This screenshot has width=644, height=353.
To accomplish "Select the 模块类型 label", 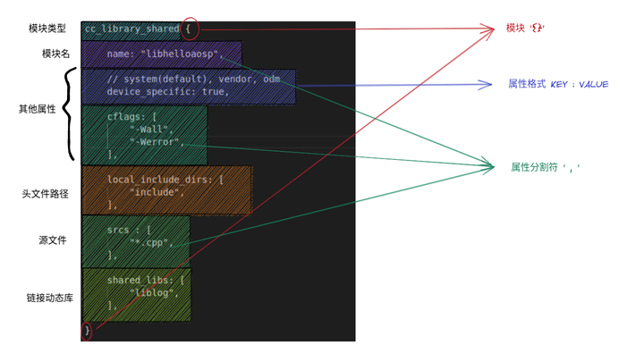I will click(x=47, y=29).
